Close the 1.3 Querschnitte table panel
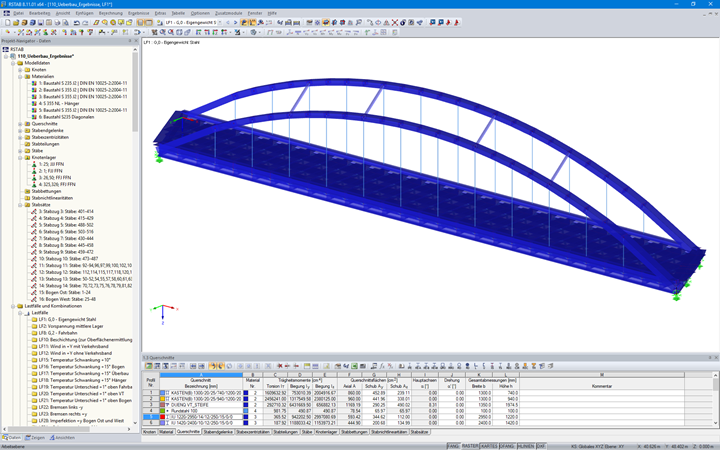This screenshot has height=450, width=720. [x=716, y=357]
